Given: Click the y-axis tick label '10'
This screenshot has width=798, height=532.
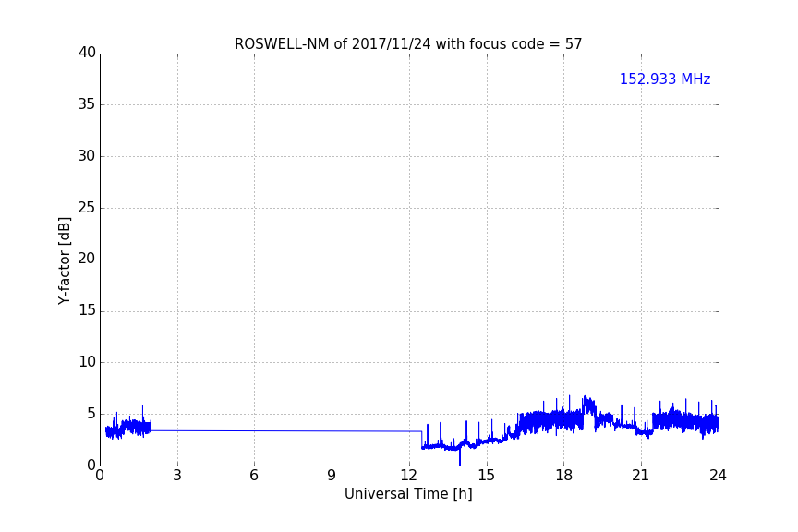Looking at the screenshot, I should click(x=87, y=362).
